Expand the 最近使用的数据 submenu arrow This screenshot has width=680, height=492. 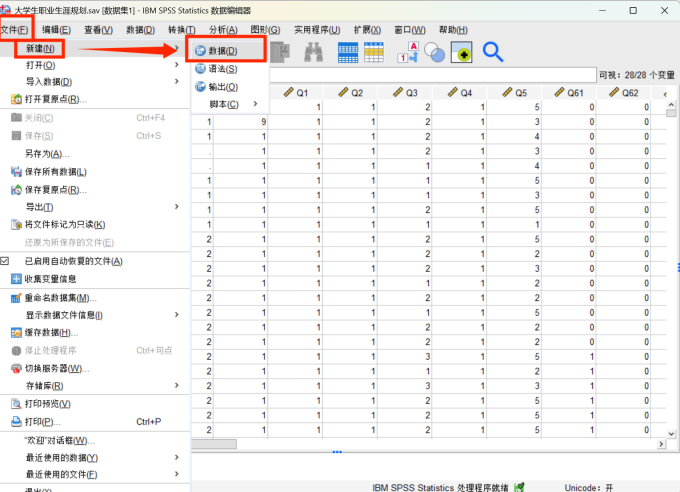(x=177, y=458)
